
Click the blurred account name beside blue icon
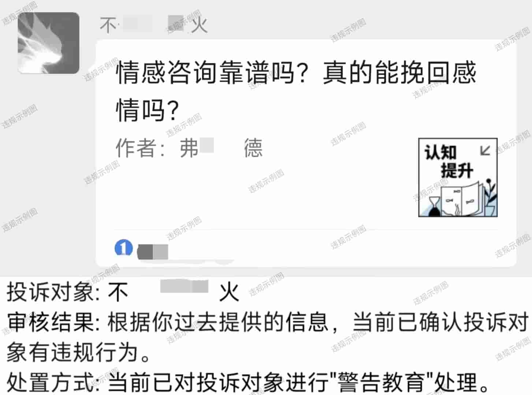point(153,252)
